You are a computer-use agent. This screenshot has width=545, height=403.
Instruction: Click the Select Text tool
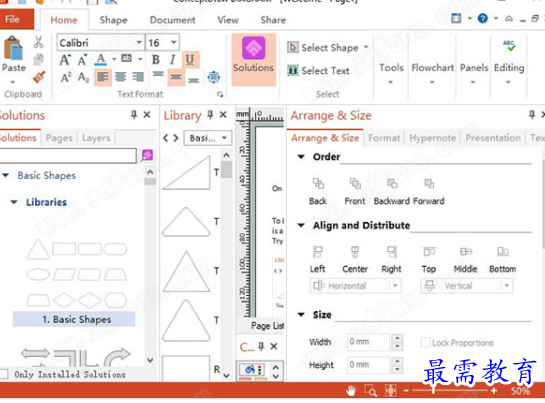[318, 71]
